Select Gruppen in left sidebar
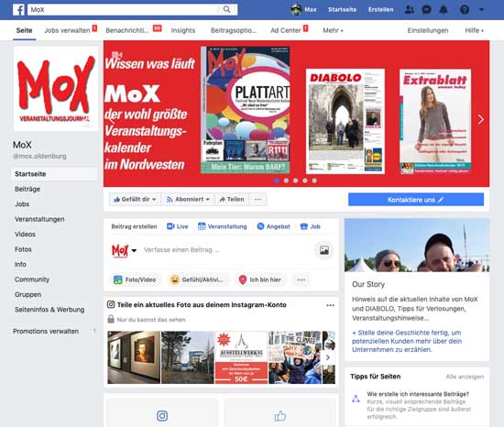The width and height of the screenshot is (504, 427). pyautogui.click(x=28, y=295)
